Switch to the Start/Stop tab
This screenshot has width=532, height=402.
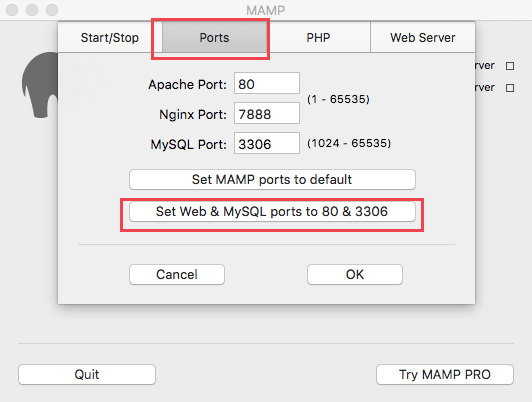[110, 37]
